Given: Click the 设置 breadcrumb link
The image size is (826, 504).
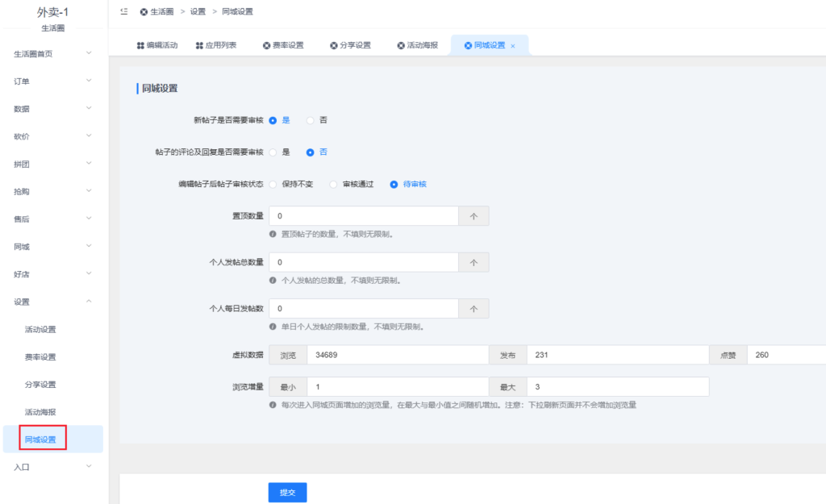Looking at the screenshot, I should [198, 12].
